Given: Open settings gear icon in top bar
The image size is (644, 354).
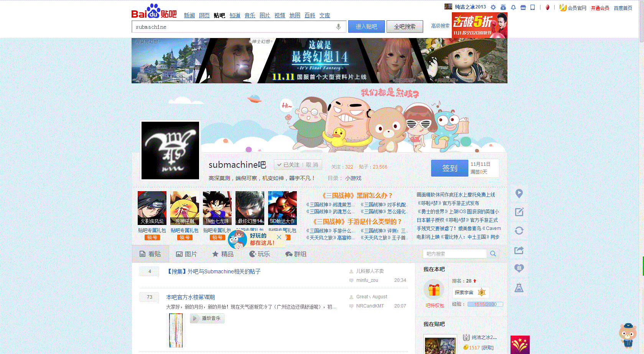Looking at the screenshot, I should coord(493,7).
